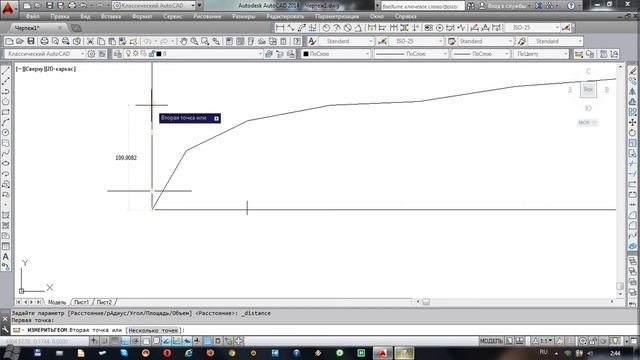Open the Файл menu
The height and width of the screenshot is (360, 640).
click(33, 16)
